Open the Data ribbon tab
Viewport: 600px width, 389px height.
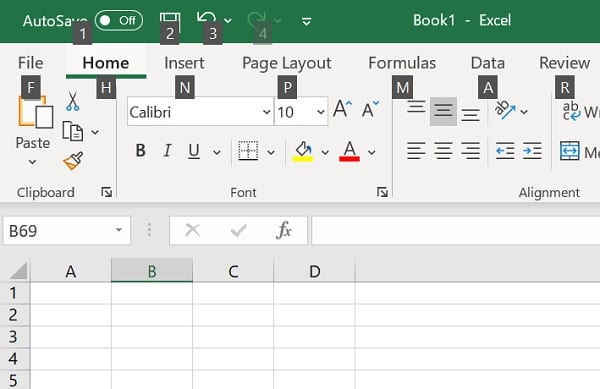[488, 63]
